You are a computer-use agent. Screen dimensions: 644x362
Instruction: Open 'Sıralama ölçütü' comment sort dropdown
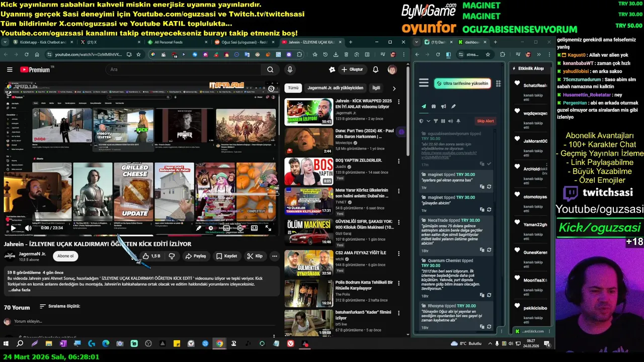click(x=60, y=306)
